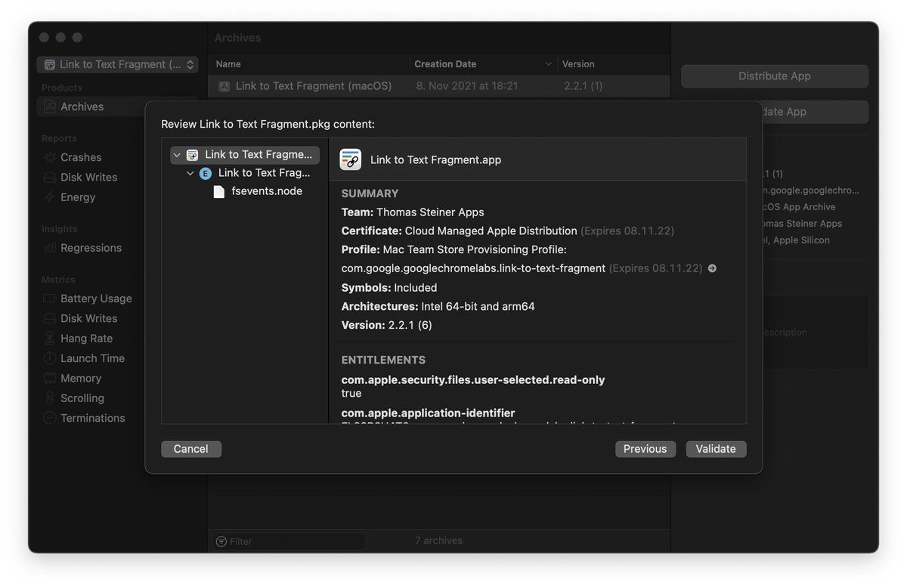The width and height of the screenshot is (907, 588).
Task: Select the Scrolling icon in Metrics
Action: (50, 398)
